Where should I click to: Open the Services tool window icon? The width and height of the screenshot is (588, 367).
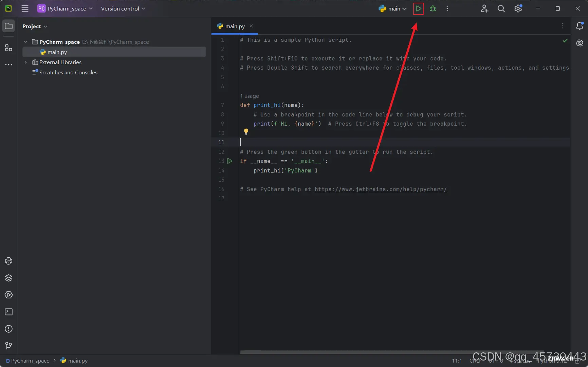click(x=8, y=295)
